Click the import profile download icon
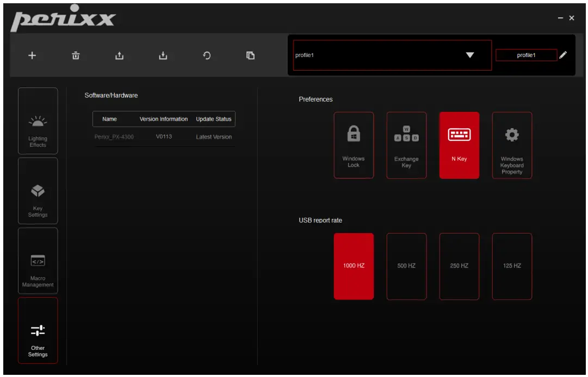 coord(163,55)
